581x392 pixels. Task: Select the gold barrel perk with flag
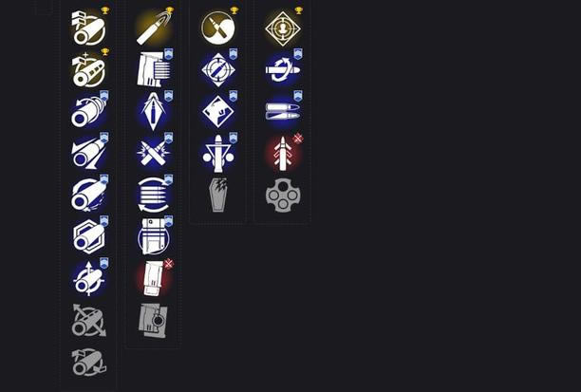tap(89, 28)
